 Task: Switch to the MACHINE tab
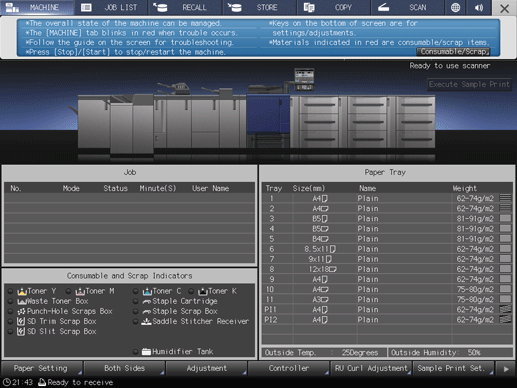tap(37, 7)
